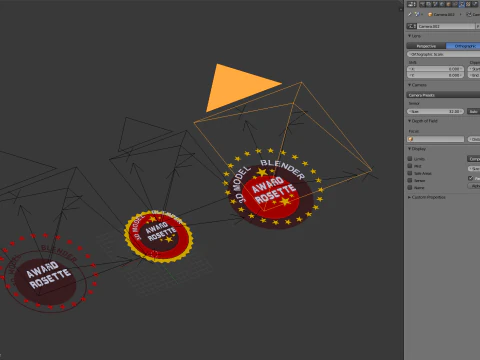
Task: Open the Camera Presets dropdown
Action: (443, 95)
